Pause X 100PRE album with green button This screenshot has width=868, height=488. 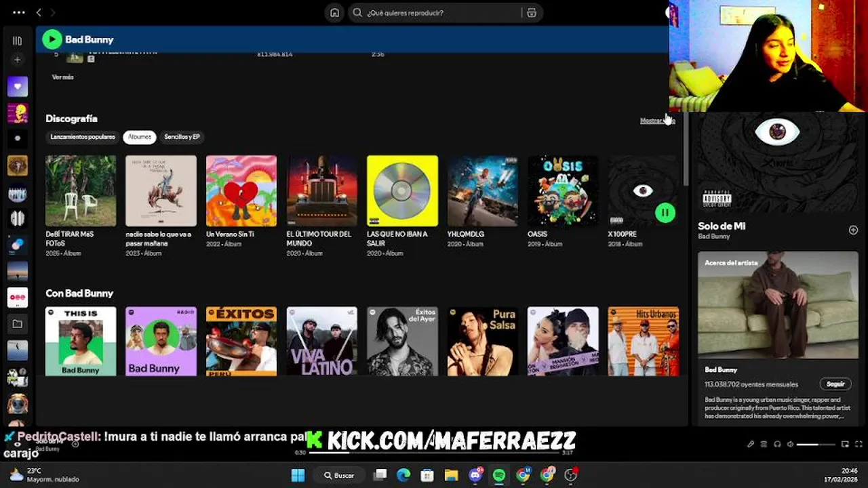pos(665,213)
